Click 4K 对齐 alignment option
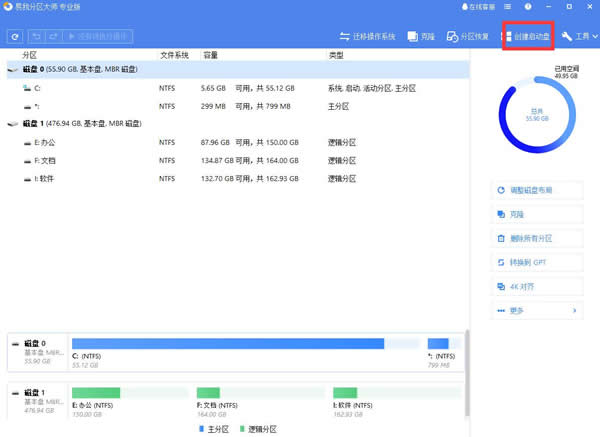600x437 pixels. (x=537, y=287)
